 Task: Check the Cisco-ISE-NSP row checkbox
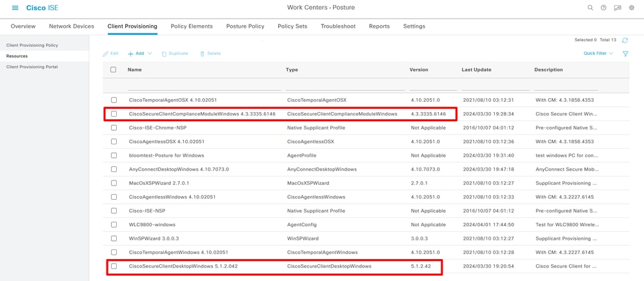click(x=114, y=211)
